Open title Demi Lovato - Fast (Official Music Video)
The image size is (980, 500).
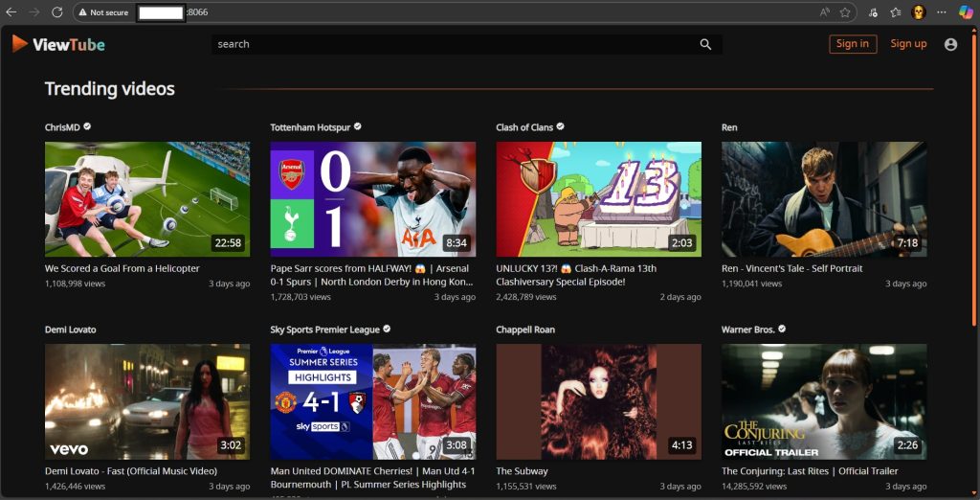click(131, 471)
